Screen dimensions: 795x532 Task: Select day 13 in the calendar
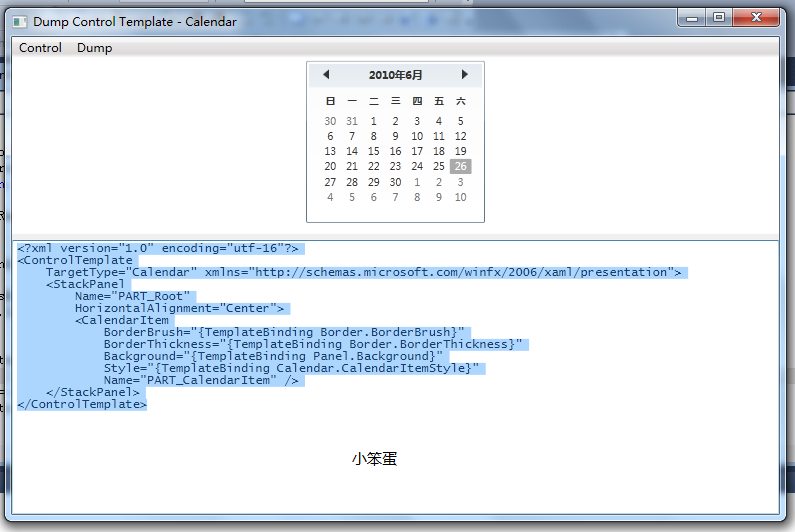(330, 151)
